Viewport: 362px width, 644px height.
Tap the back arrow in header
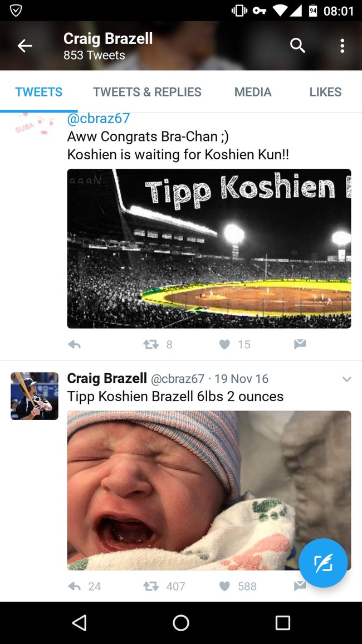[25, 46]
